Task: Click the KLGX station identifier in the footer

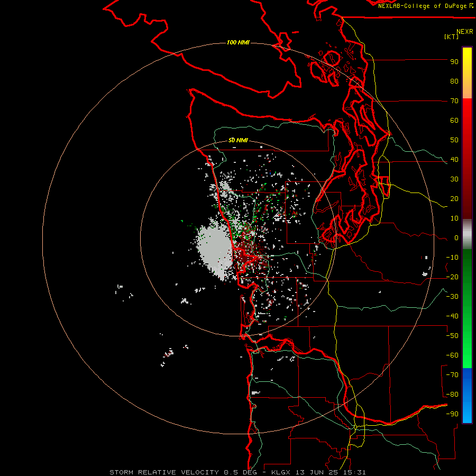Action: (x=282, y=472)
